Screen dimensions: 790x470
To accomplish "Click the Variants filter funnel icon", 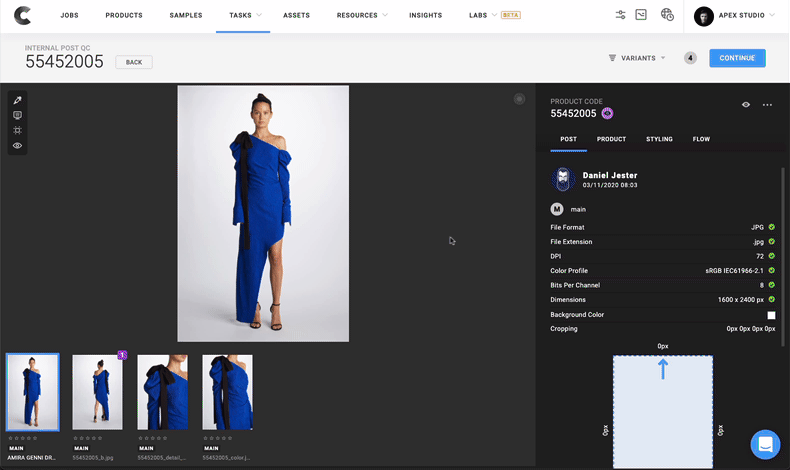I will (612, 58).
